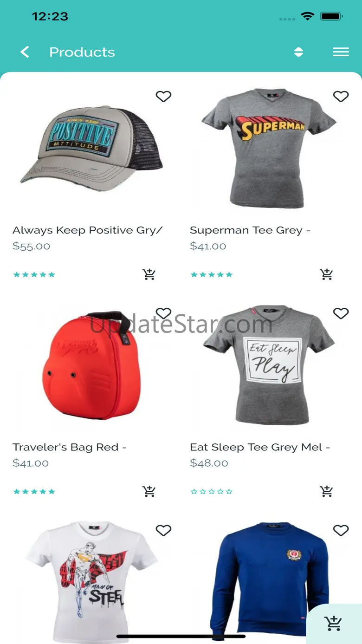The height and width of the screenshot is (644, 362).
Task: Favorite the Man of Steel white tee
Action: click(163, 530)
